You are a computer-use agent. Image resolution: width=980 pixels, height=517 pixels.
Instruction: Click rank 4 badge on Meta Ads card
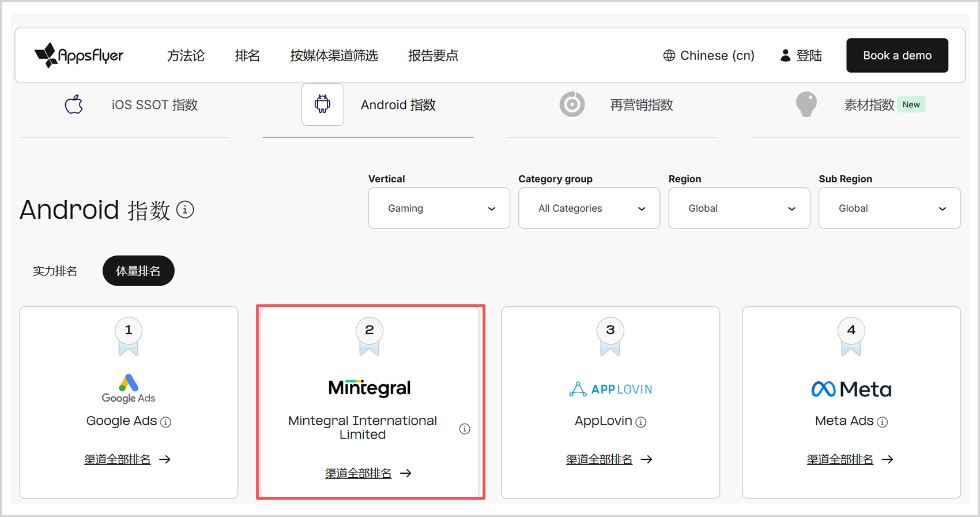click(851, 336)
